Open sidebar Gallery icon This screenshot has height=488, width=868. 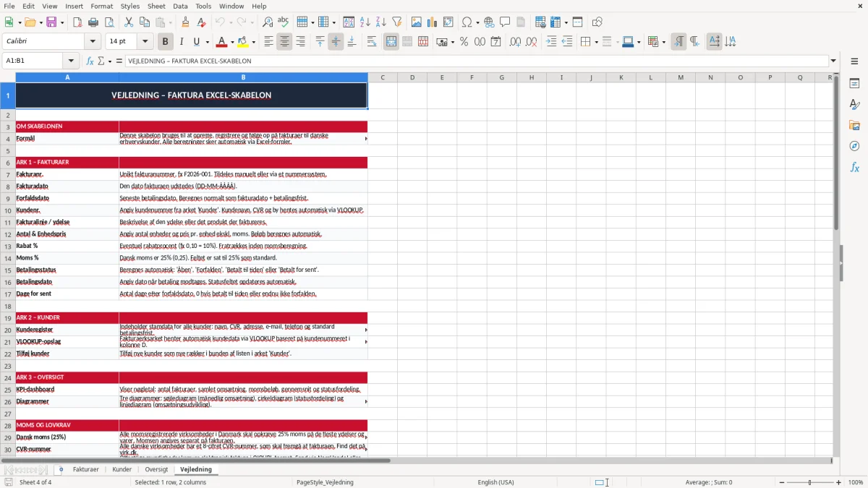coord(854,125)
